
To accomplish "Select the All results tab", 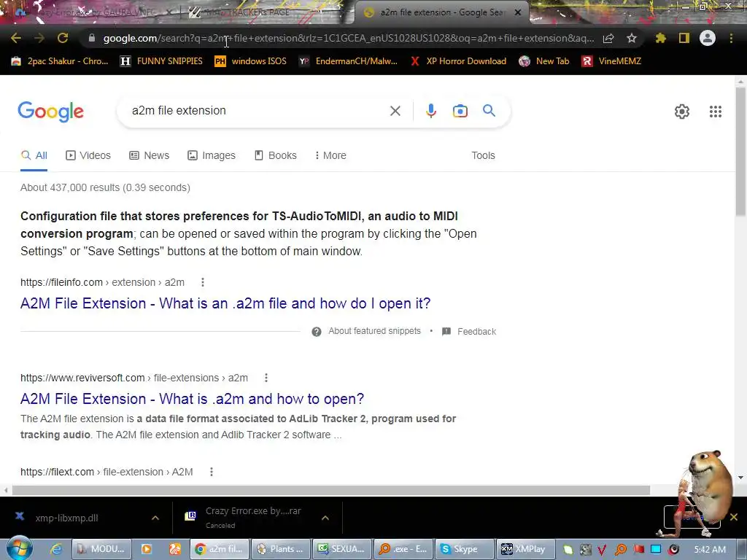I will (x=34, y=156).
